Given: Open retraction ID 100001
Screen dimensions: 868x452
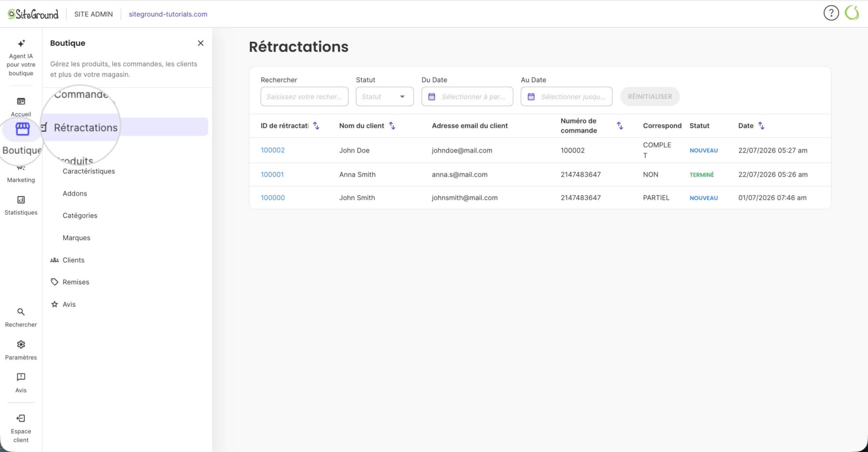Looking at the screenshot, I should tap(272, 175).
